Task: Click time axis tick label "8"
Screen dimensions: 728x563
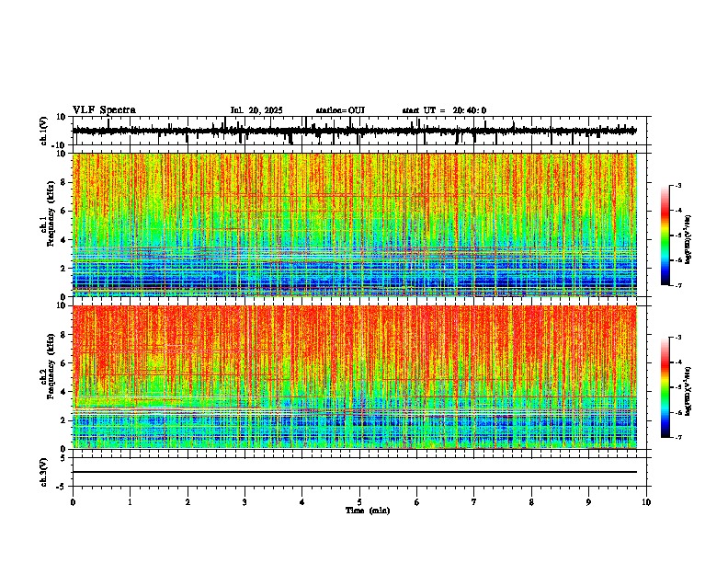Action: [531, 502]
